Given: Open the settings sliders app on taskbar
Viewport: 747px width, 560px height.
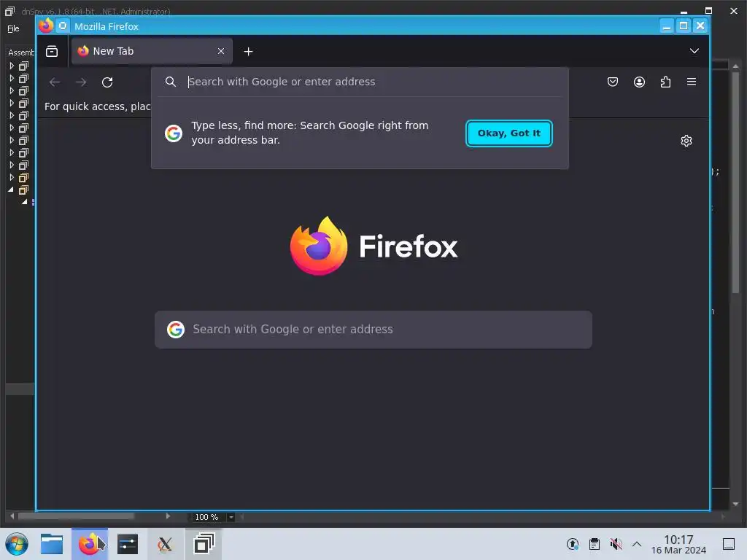Looking at the screenshot, I should coord(128,544).
